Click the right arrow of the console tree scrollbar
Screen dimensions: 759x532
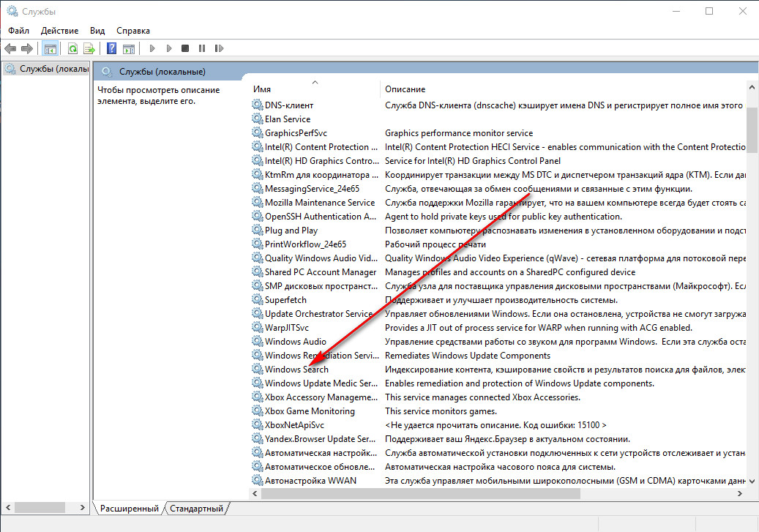82,507
